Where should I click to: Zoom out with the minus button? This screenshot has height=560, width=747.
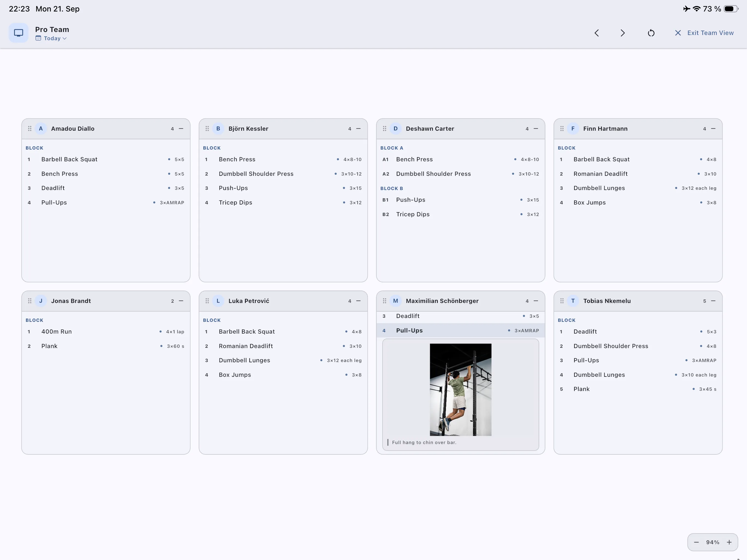[x=696, y=542]
